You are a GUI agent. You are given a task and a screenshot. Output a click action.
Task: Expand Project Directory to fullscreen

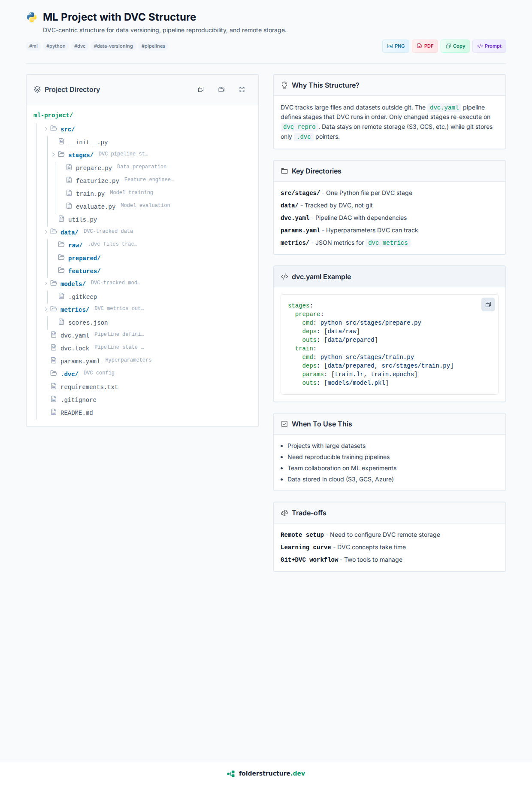pyautogui.click(x=242, y=89)
